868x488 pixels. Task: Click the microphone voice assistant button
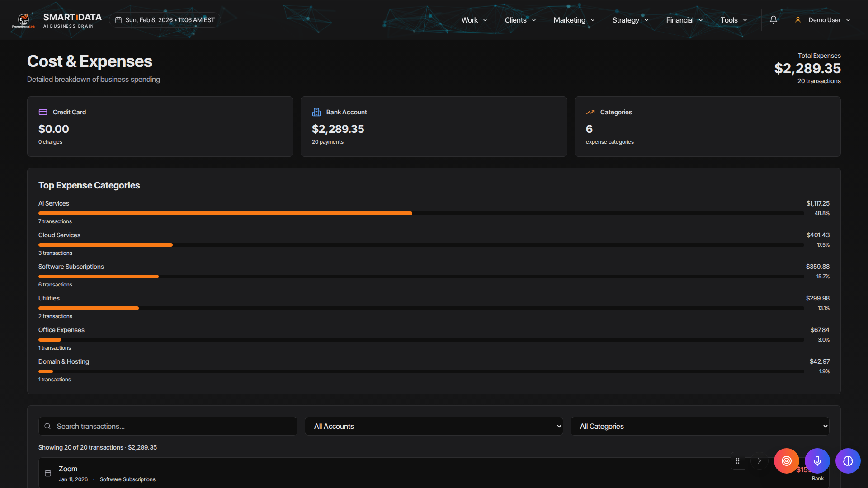pos(817,461)
